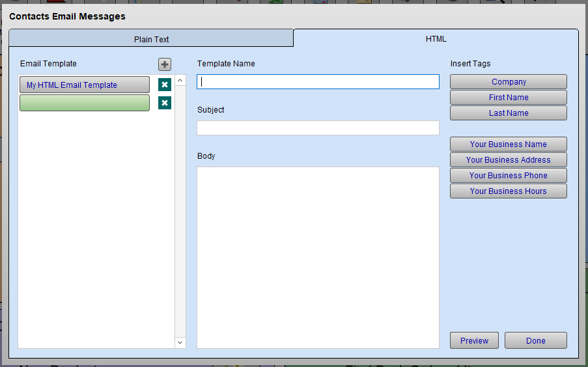
Task: Insert Your Business Name tag
Action: coord(508,144)
